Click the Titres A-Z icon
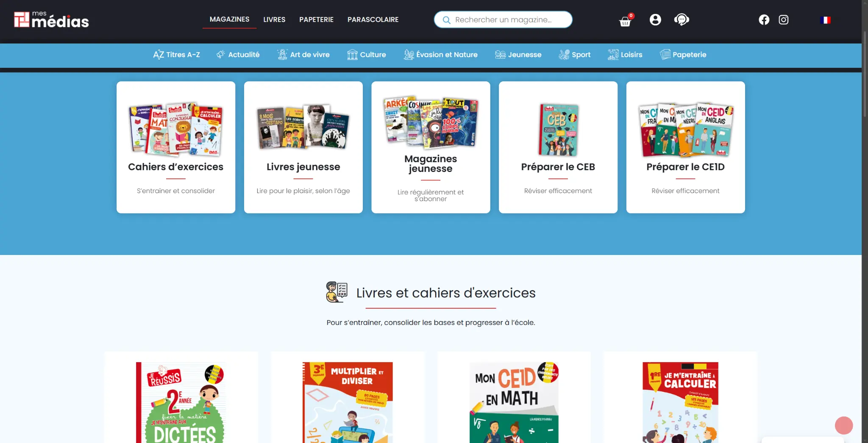 pos(159,55)
